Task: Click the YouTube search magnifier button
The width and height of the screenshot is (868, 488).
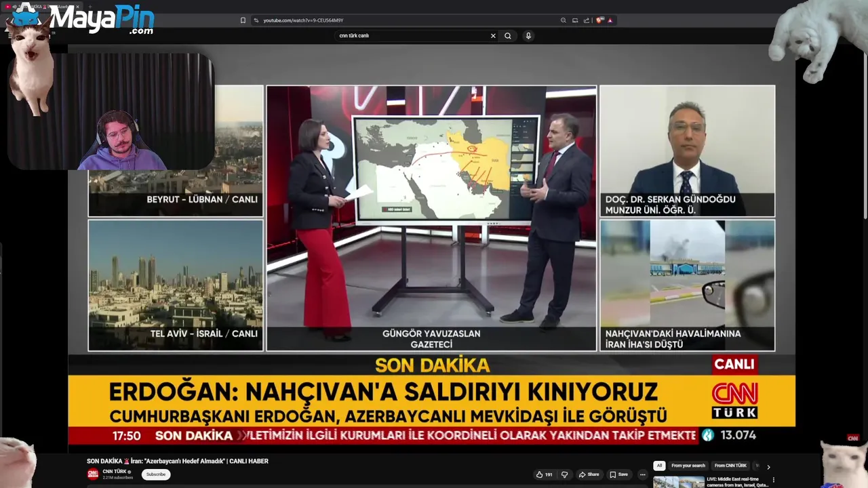Action: tap(507, 36)
